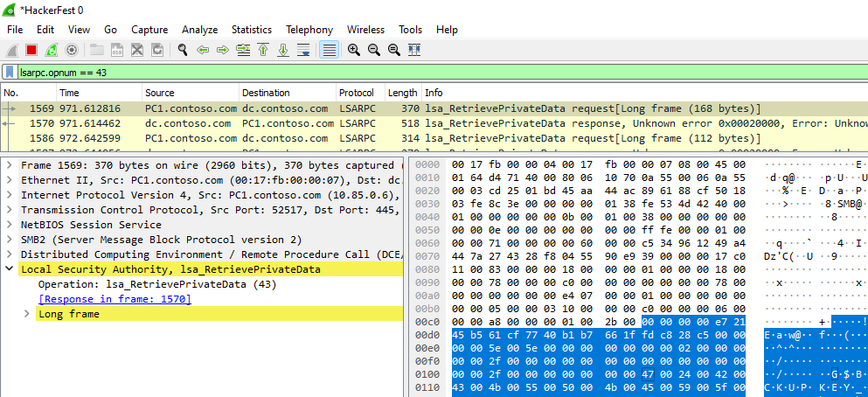
Task: Open the Edit menu
Action: click(45, 30)
